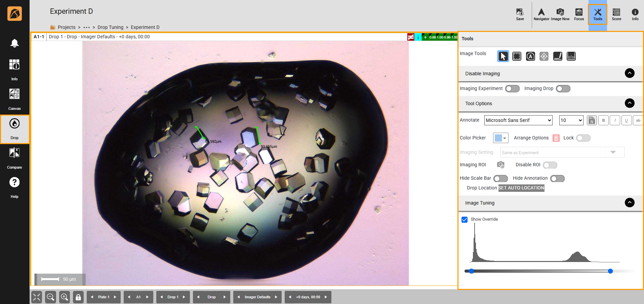Select the histogram image tool icon

[571, 56]
